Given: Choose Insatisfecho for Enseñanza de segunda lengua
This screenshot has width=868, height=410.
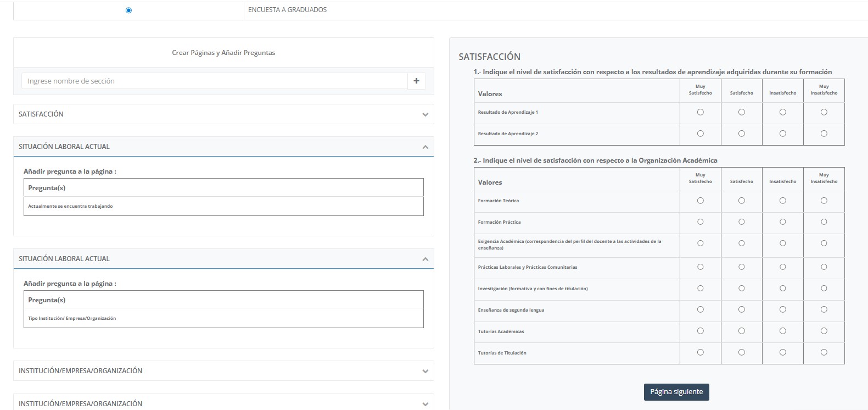Looking at the screenshot, I should 782,310.
